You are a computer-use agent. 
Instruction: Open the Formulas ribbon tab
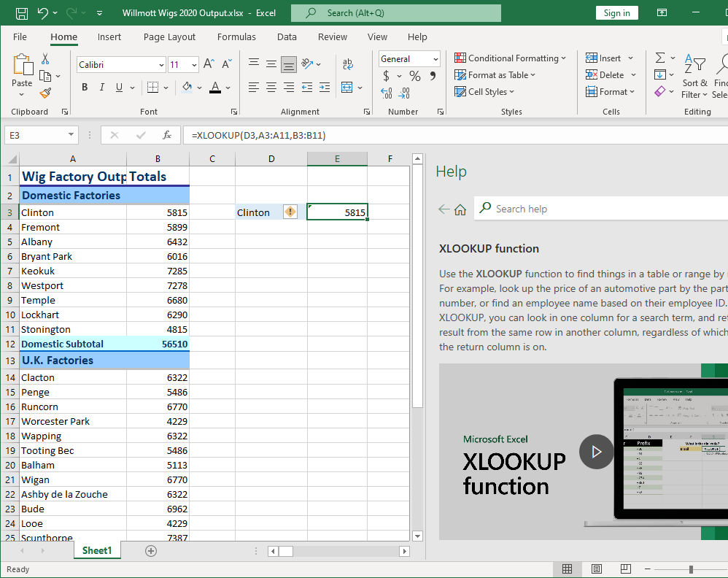click(236, 37)
